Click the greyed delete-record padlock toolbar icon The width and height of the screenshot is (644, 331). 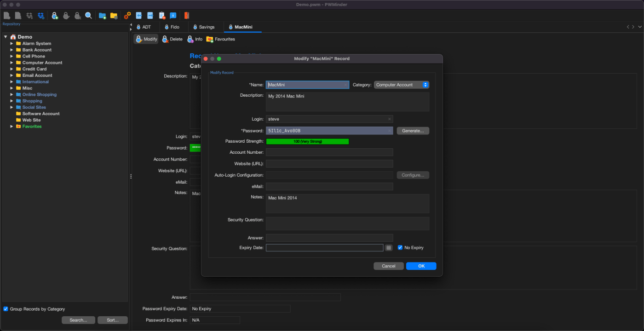pos(77,16)
